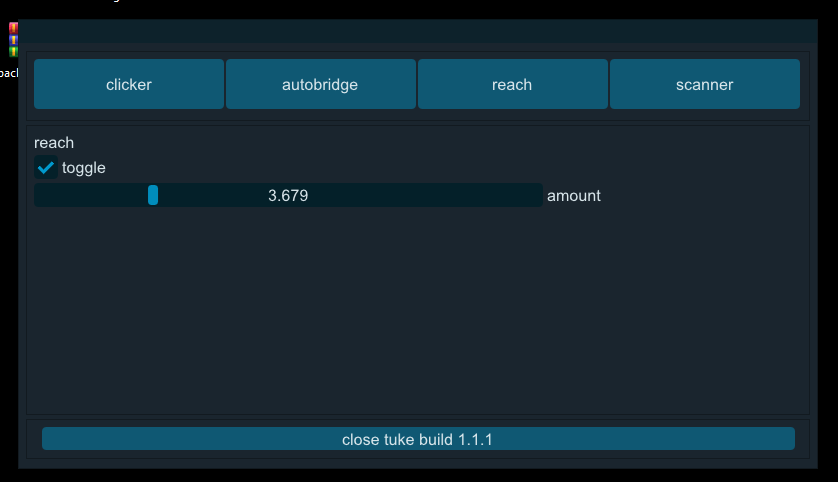Click the "amount" slider label
The height and width of the screenshot is (482, 838).
573,196
